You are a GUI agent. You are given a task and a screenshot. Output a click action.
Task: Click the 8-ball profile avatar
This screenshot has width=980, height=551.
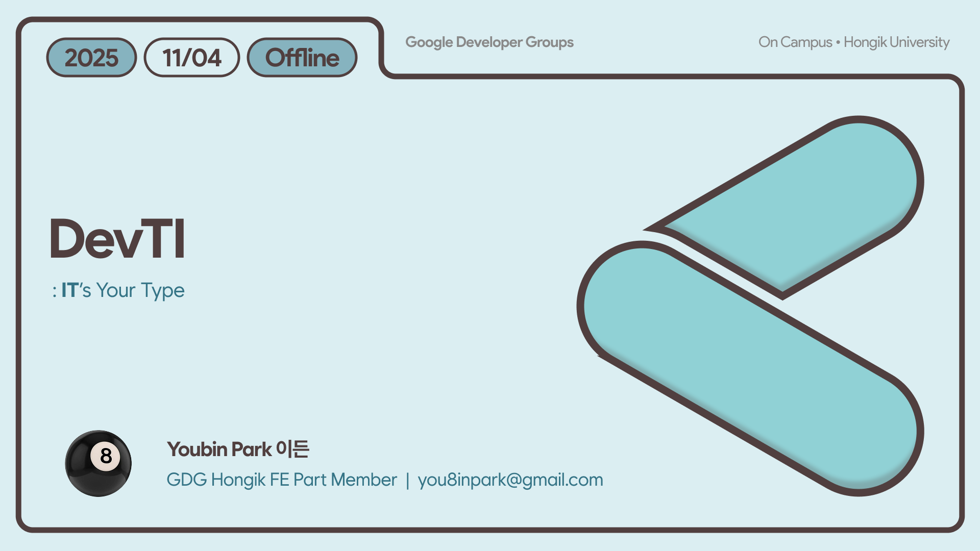(x=98, y=463)
